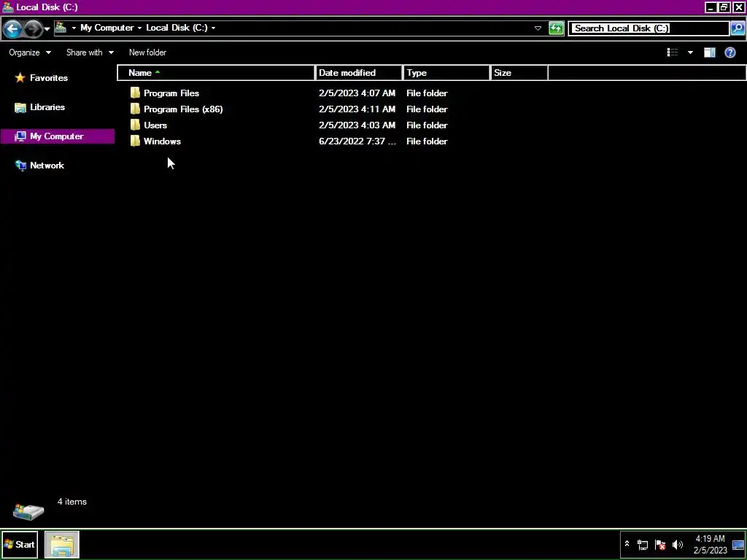
Task: Open recent locations dropdown next to Forward arrow
Action: coord(47,29)
